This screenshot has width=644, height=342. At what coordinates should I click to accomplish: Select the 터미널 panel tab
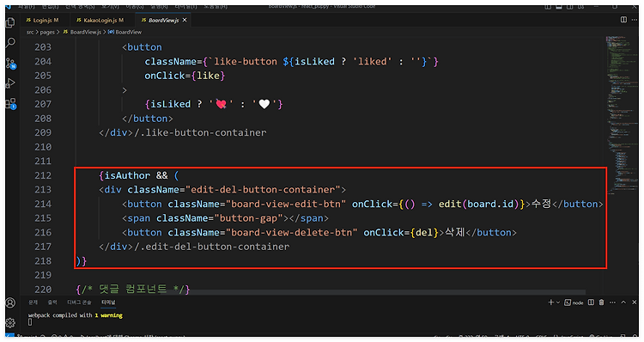tap(108, 302)
